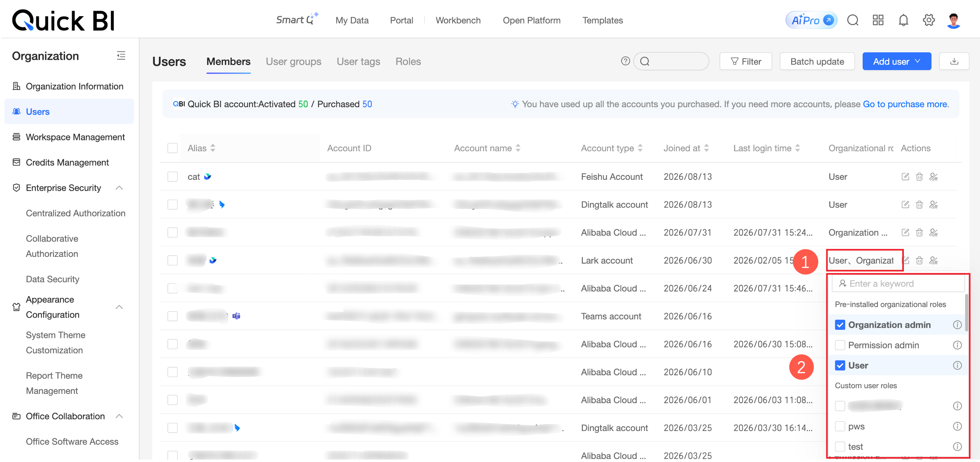Check the test custom role
Image resolution: width=980 pixels, height=462 pixels.
[x=840, y=446]
